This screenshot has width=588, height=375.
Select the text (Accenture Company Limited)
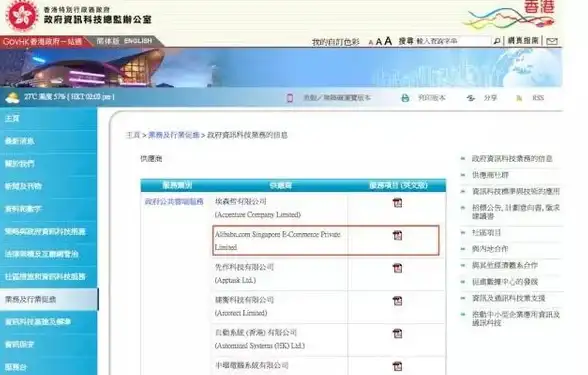point(258,215)
